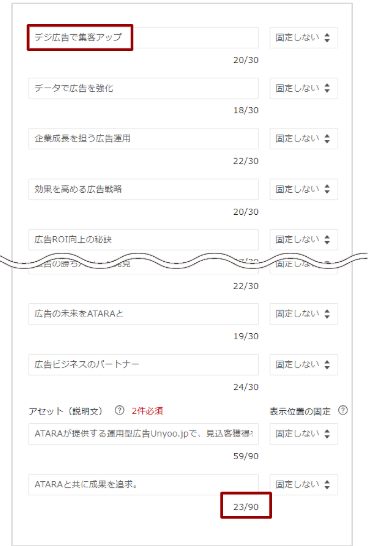
Task: Expand 固定しない selector beside 広告ビジネスのパートナー
Action: [304, 365]
